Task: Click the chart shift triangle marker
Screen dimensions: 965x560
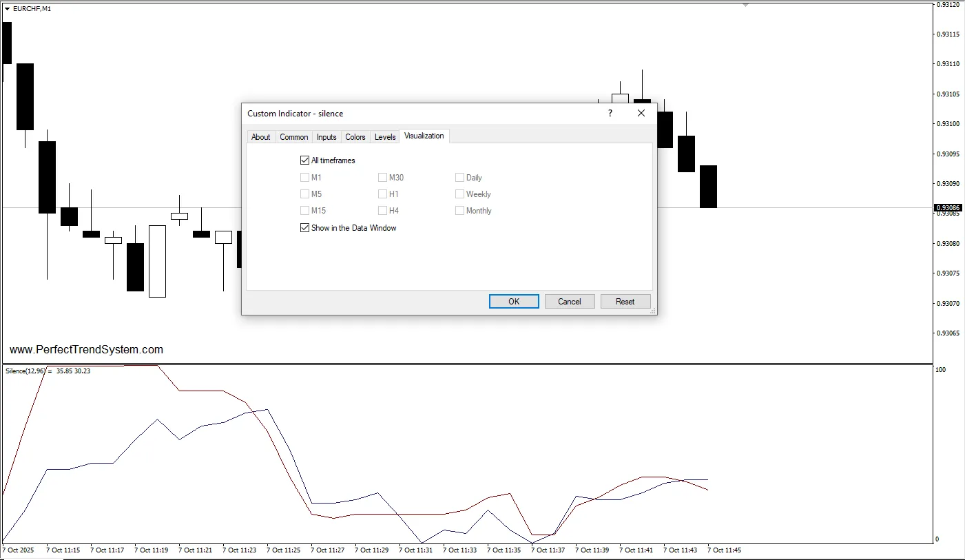Action: coord(745,5)
